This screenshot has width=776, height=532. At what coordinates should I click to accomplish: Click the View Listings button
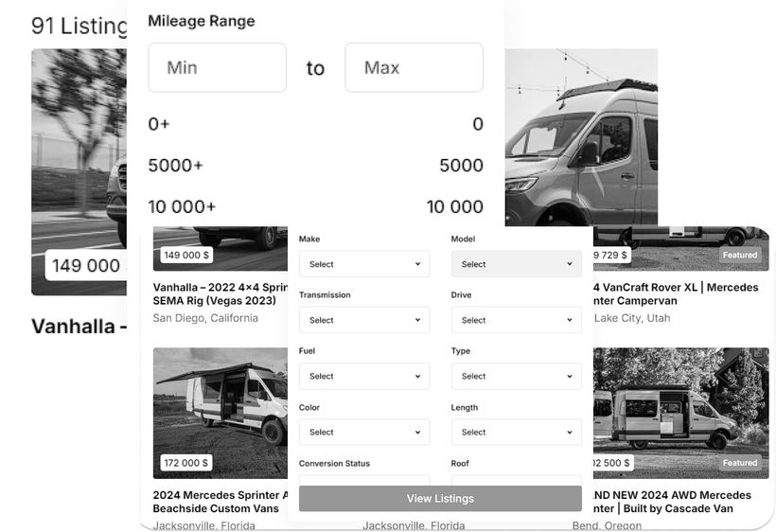tap(440, 498)
